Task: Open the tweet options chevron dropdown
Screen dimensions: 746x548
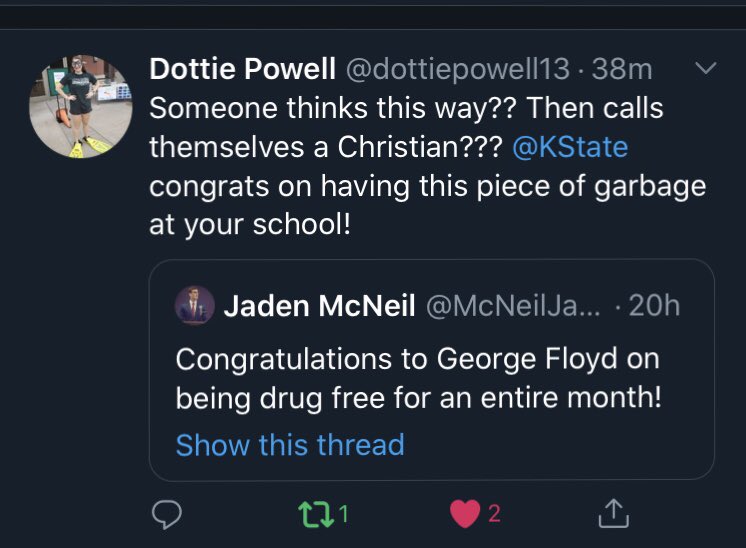Action: click(x=706, y=68)
